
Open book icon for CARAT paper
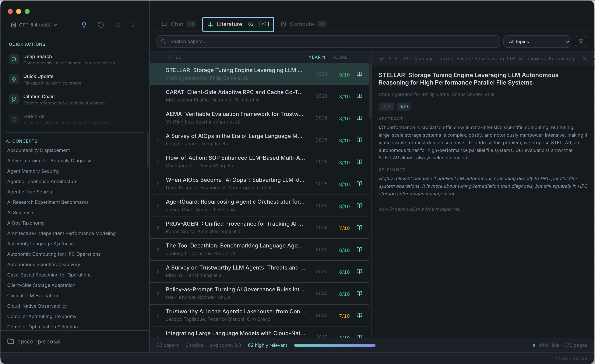click(359, 96)
